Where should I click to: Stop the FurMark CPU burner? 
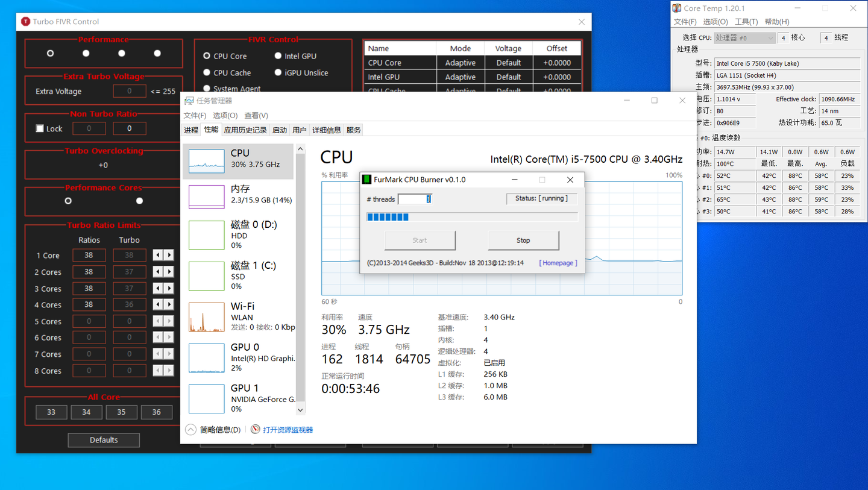coord(523,240)
